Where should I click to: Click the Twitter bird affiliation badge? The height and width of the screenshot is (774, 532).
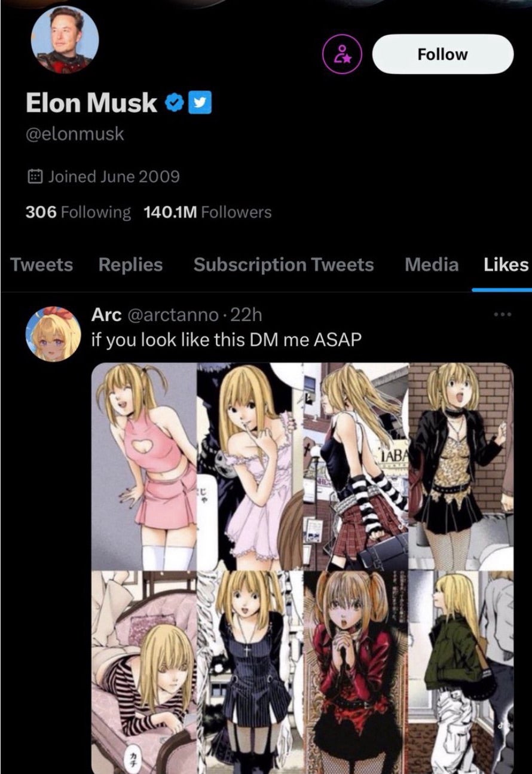(x=200, y=103)
